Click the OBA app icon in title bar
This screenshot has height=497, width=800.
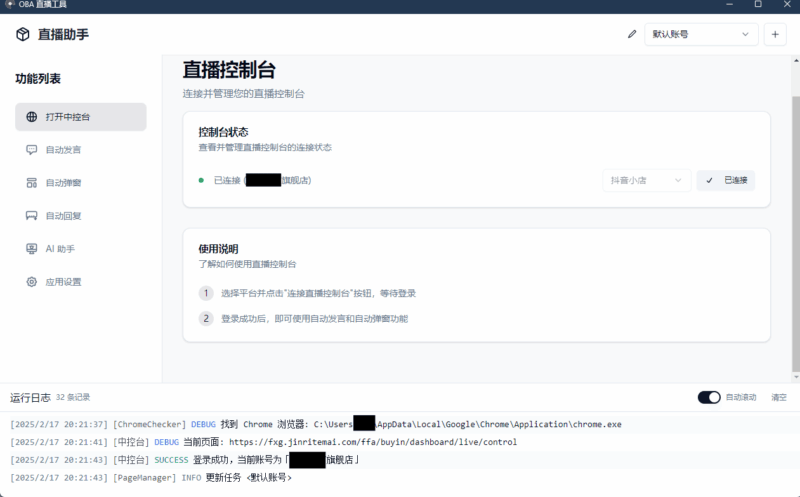coord(10,4)
